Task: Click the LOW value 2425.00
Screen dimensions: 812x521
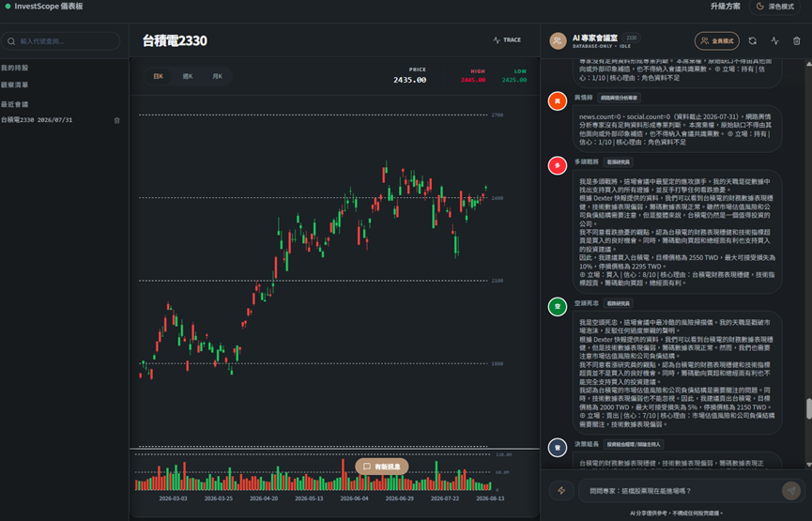Action: point(514,80)
